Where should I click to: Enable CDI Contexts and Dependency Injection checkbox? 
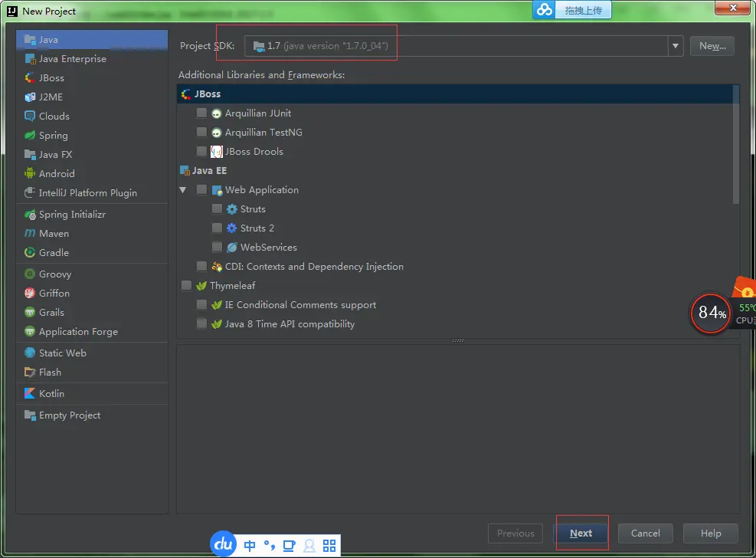[201, 266]
